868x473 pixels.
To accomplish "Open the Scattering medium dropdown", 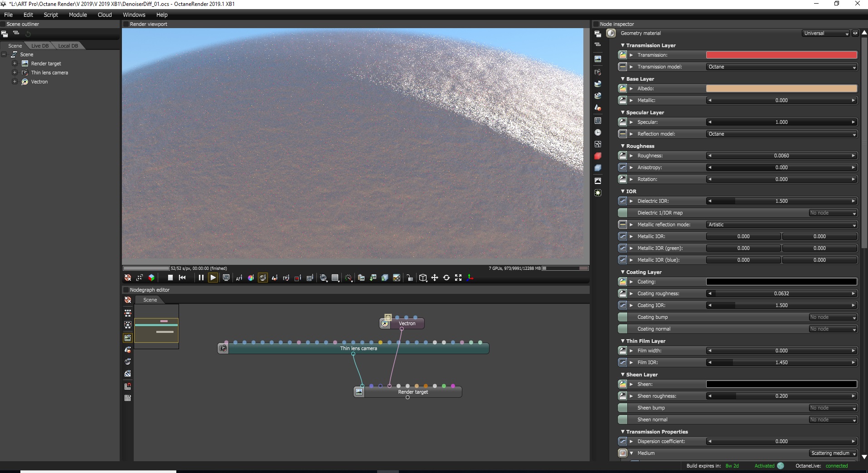I will 833,453.
